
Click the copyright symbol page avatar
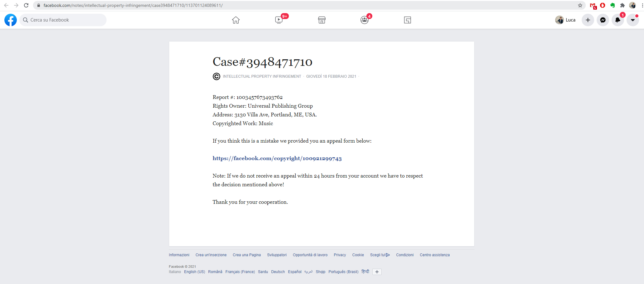coord(217,76)
